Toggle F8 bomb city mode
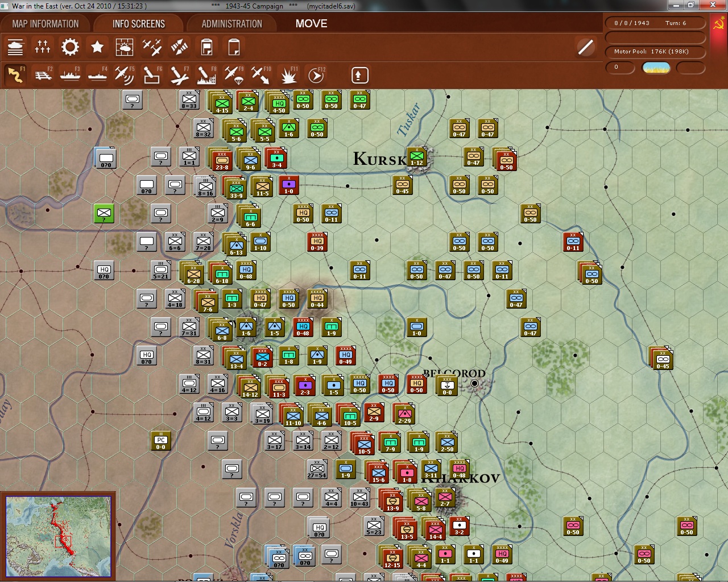The height and width of the screenshot is (582, 728). click(x=206, y=75)
